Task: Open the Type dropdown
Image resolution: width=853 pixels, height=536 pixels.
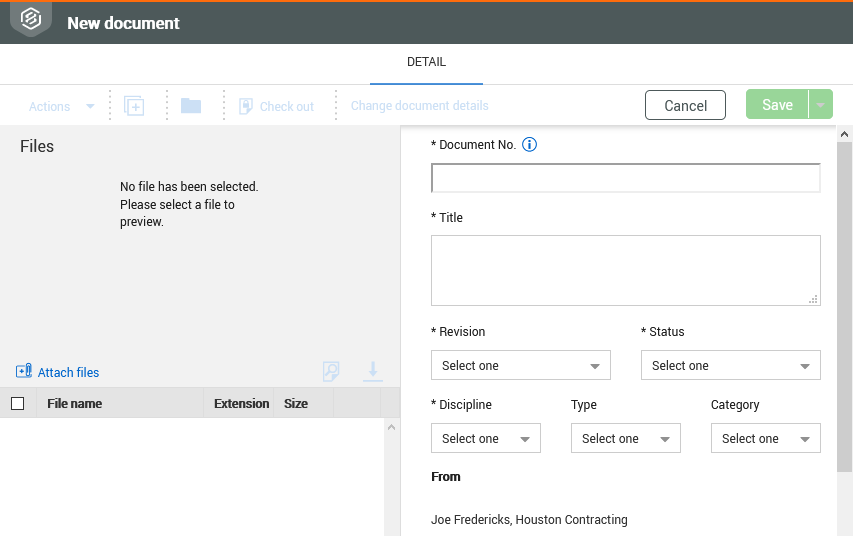Action: click(626, 439)
